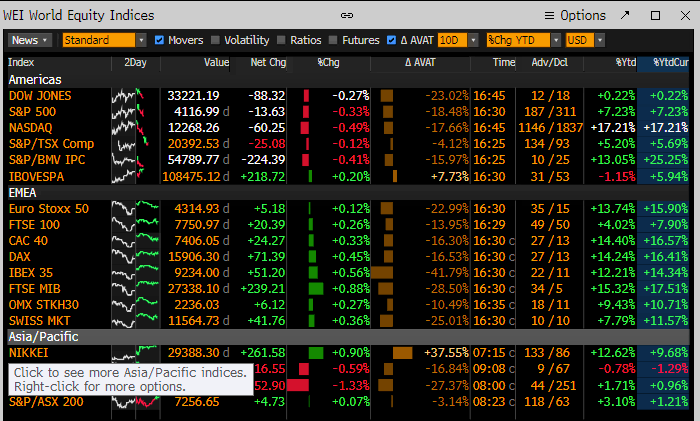Close the WEI window
The width and height of the screenshot is (700, 421).
pos(685,16)
